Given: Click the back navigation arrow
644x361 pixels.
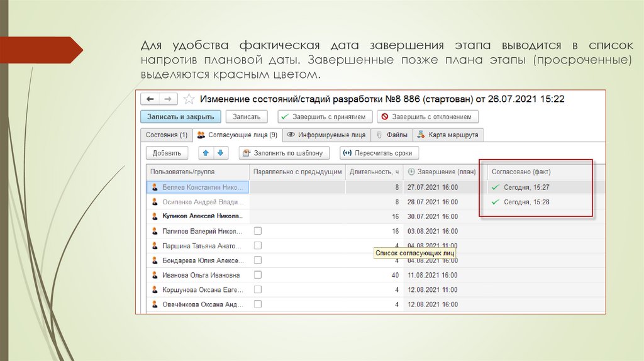Looking at the screenshot, I should click(150, 99).
